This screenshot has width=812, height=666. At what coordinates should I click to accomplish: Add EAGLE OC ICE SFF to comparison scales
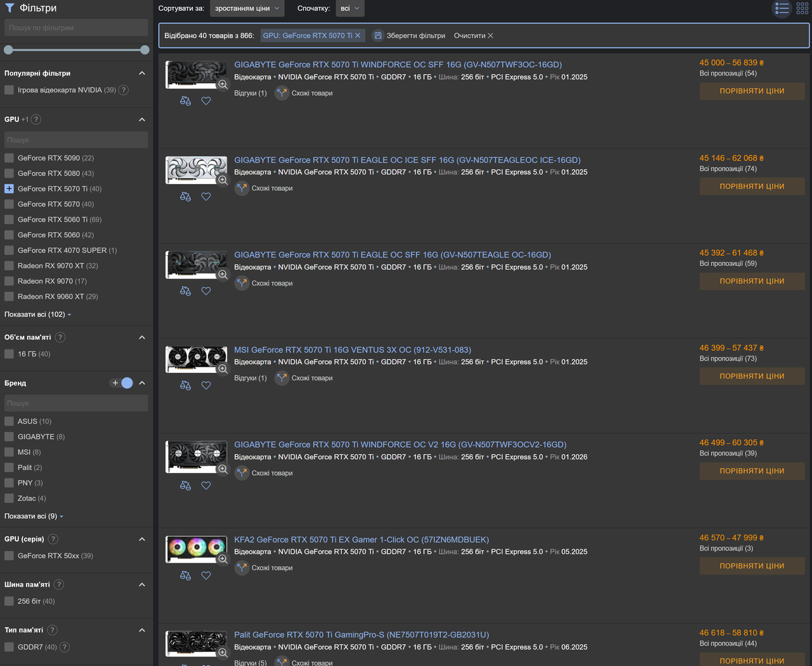click(185, 197)
